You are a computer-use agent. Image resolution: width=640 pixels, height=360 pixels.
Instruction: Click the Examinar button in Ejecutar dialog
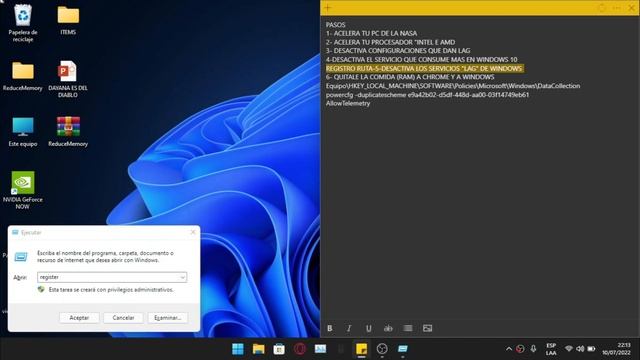(x=168, y=318)
